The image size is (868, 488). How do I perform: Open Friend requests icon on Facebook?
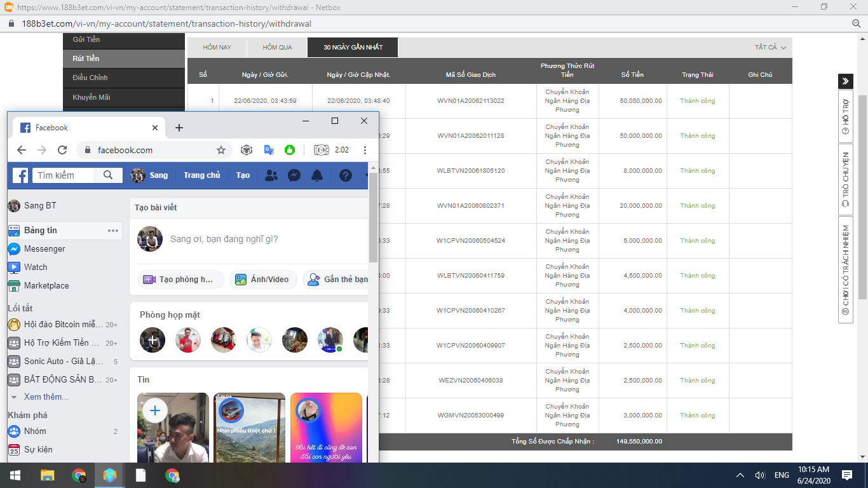pyautogui.click(x=271, y=175)
